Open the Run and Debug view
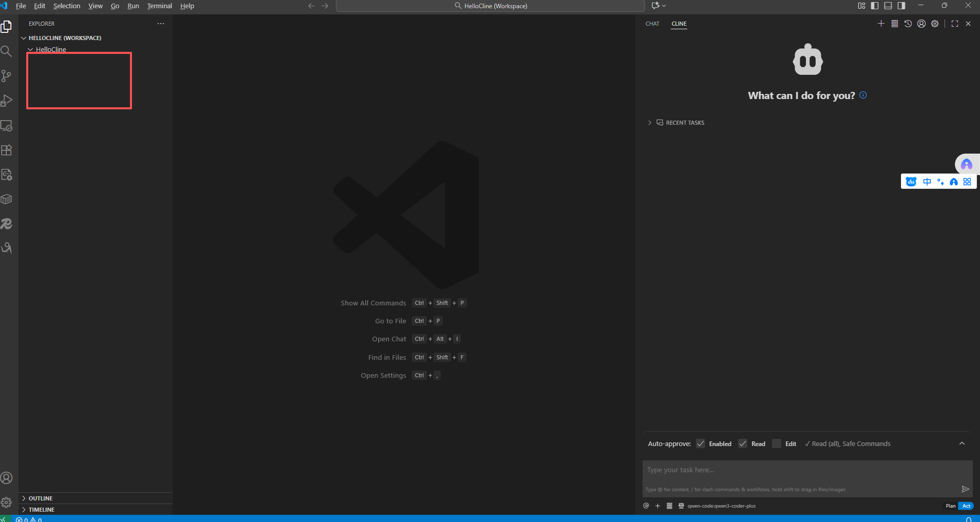 pyautogui.click(x=7, y=101)
